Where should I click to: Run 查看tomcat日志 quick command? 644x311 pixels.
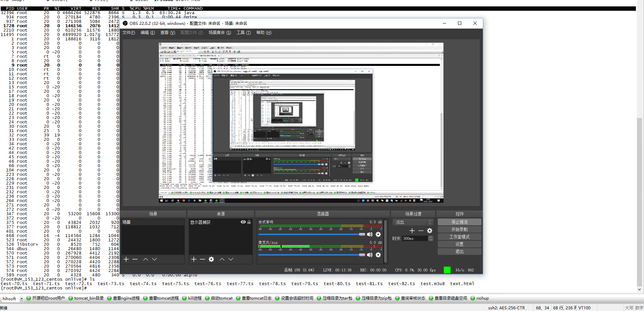(254, 298)
